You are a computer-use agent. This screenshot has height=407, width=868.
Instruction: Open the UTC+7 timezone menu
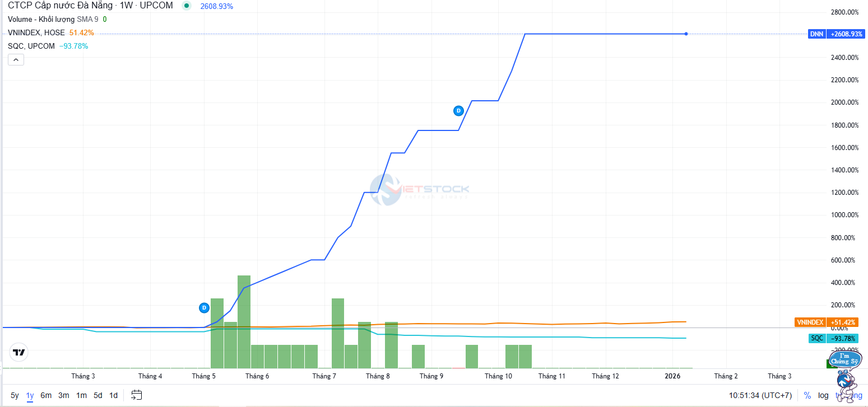(760, 395)
